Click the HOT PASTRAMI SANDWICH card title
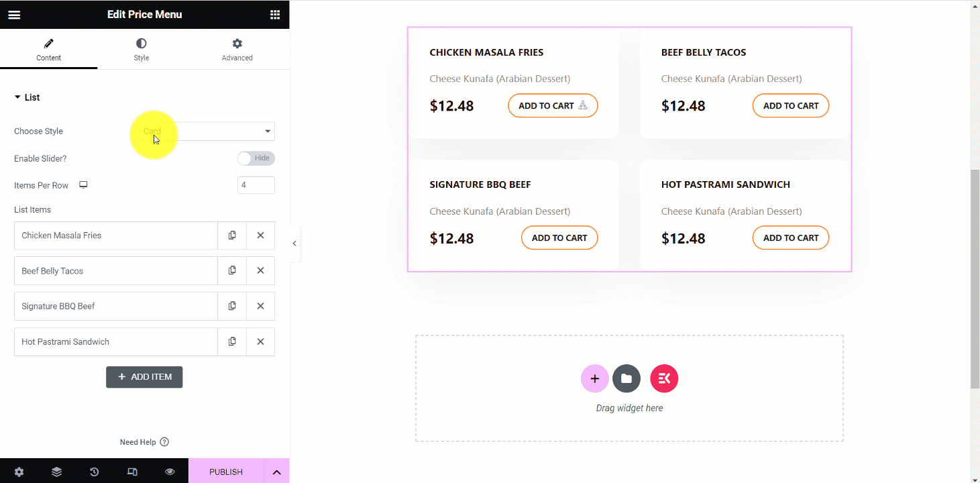Screen dimensions: 980x483 pos(726,184)
